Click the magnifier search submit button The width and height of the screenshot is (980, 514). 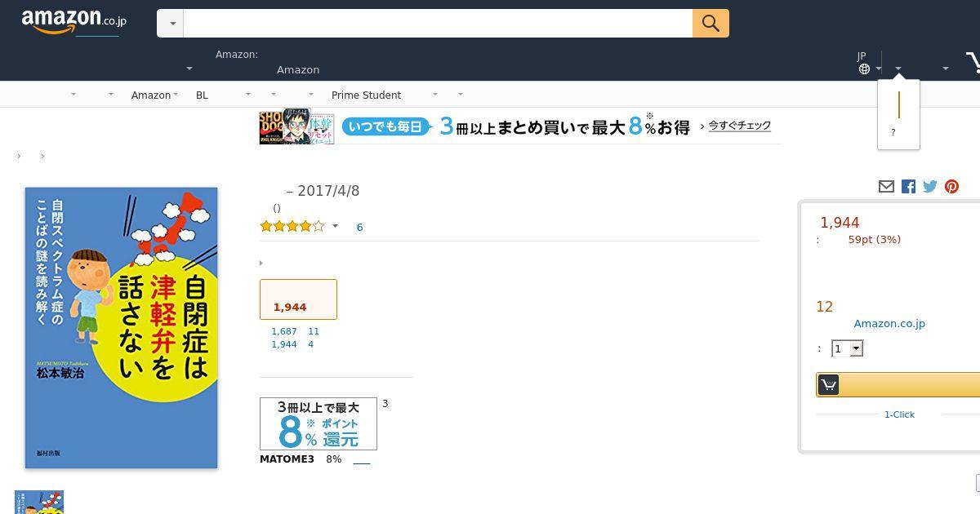(x=710, y=24)
